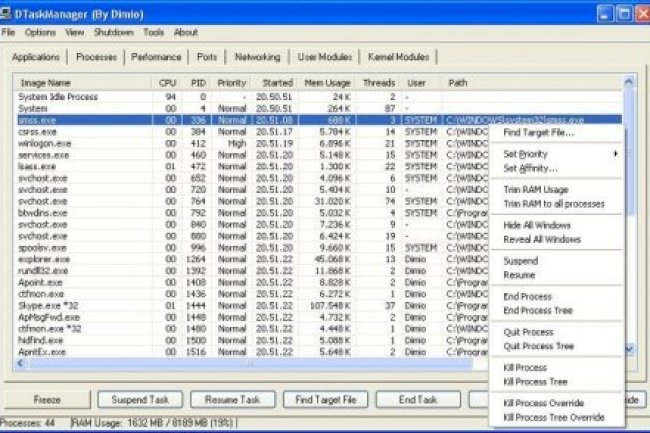Switch to the Ports tab
650x433 pixels.
pyautogui.click(x=207, y=57)
